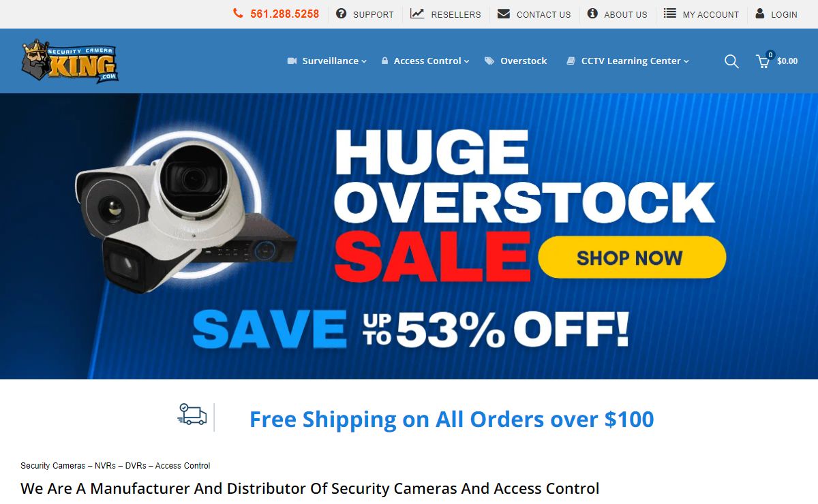Click the $0.00 cart total
Screen dimensions: 818x504
pyautogui.click(x=787, y=61)
